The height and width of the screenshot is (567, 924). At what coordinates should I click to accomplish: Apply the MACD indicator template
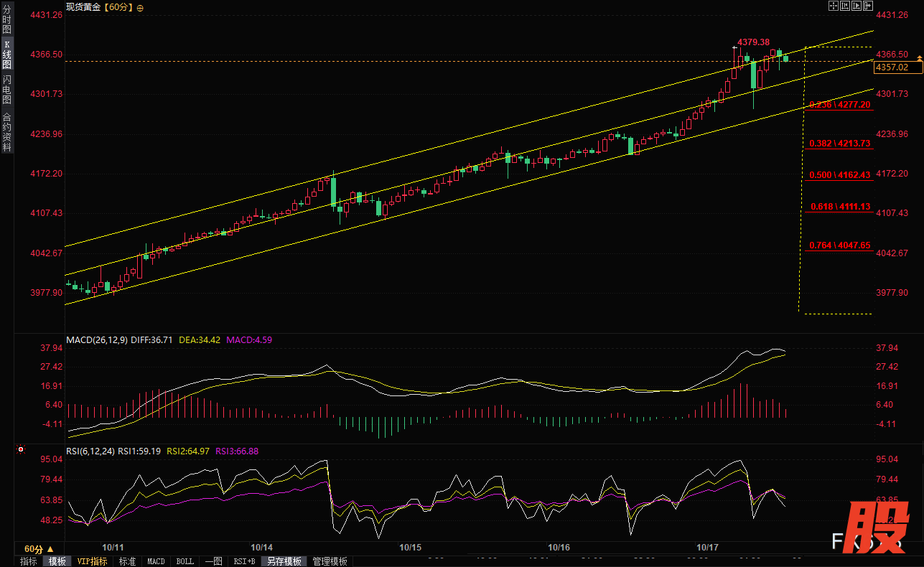[156, 561]
